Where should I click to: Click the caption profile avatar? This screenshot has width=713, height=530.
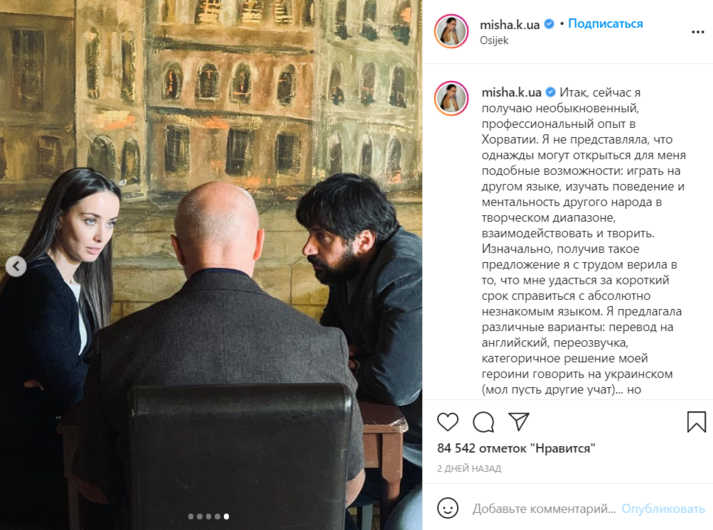(451, 98)
